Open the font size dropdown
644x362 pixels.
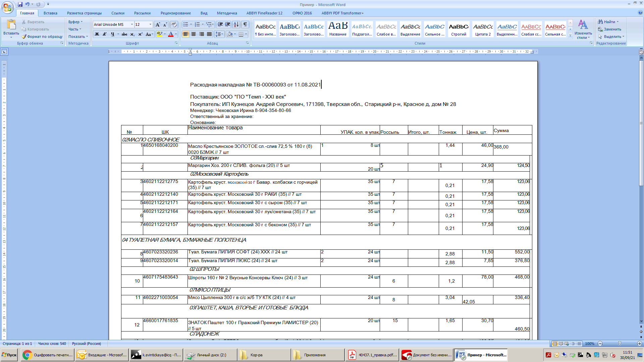[150, 24]
